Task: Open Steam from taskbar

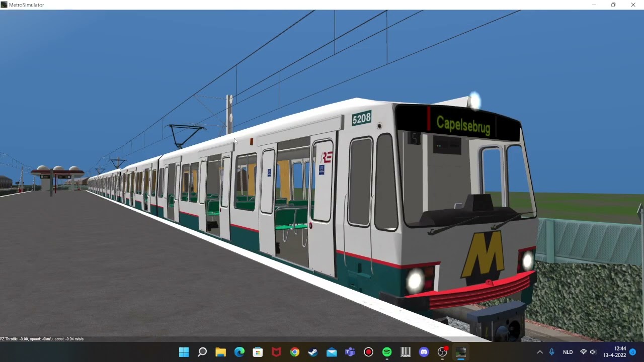Action: [313, 352]
